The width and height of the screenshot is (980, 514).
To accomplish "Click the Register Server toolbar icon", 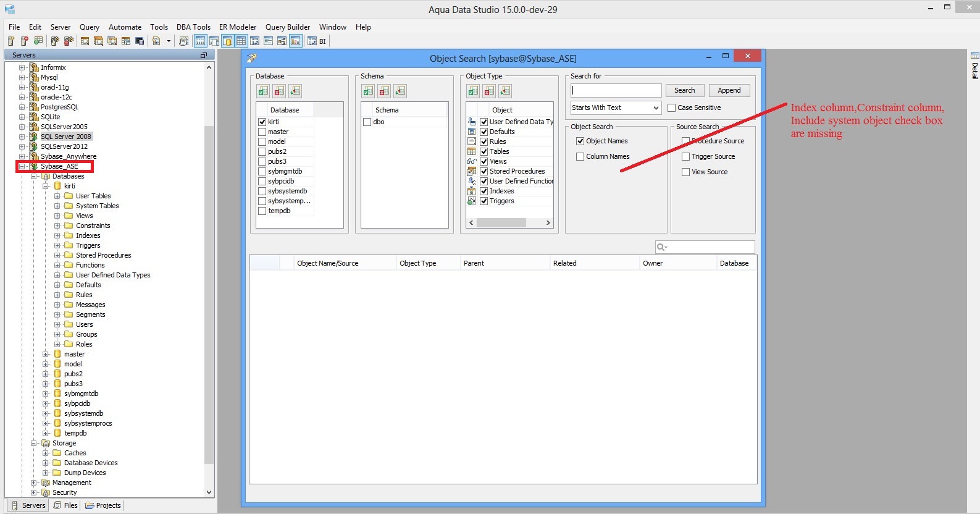I will click(11, 41).
